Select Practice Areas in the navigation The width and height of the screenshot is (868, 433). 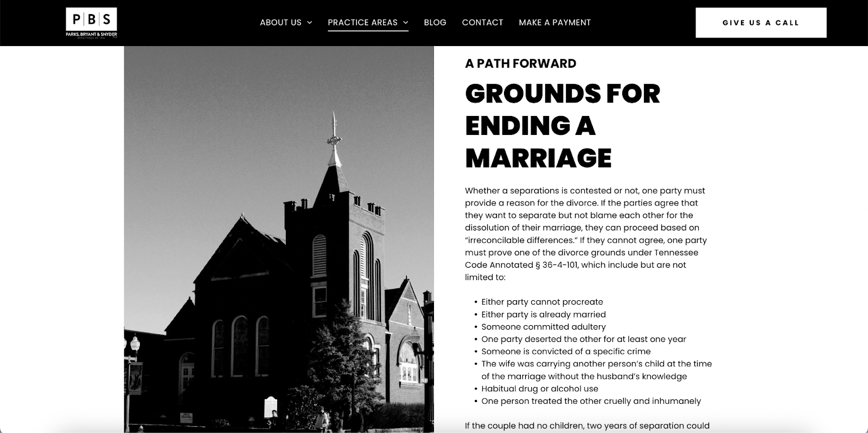pyautogui.click(x=362, y=22)
